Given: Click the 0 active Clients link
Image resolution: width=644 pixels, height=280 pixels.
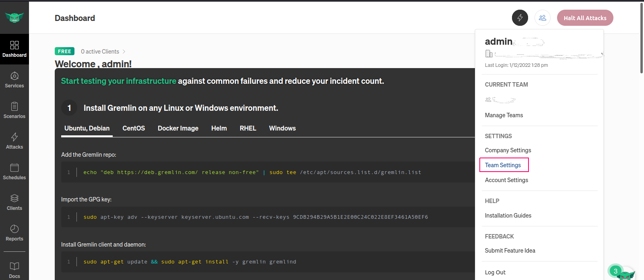Looking at the screenshot, I should coord(100,52).
